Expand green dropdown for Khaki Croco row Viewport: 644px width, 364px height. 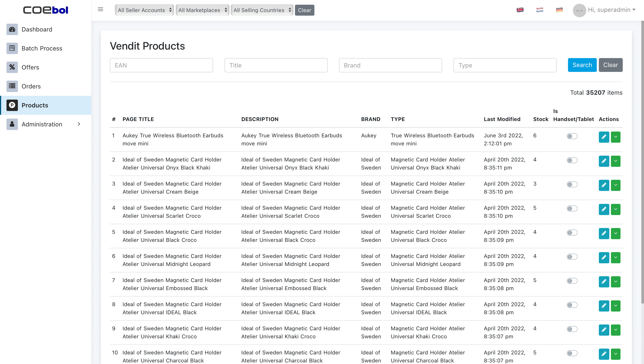(x=615, y=330)
